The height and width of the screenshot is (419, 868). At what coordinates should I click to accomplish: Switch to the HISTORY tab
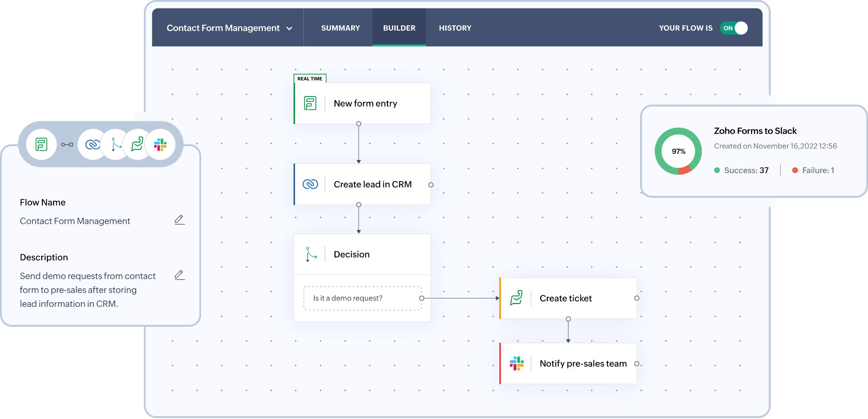coord(455,28)
